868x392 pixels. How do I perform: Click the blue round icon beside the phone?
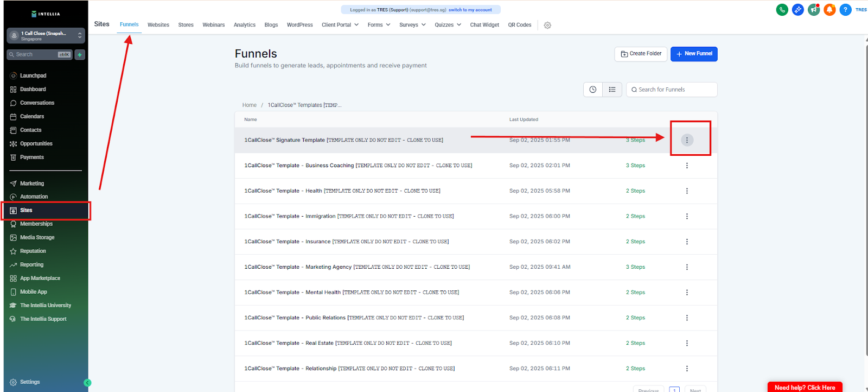798,10
